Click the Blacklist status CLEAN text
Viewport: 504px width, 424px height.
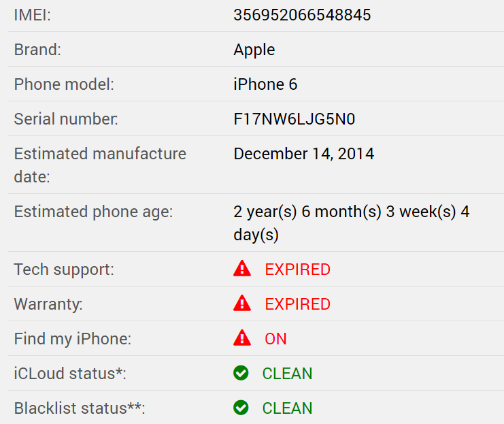pyautogui.click(x=287, y=408)
